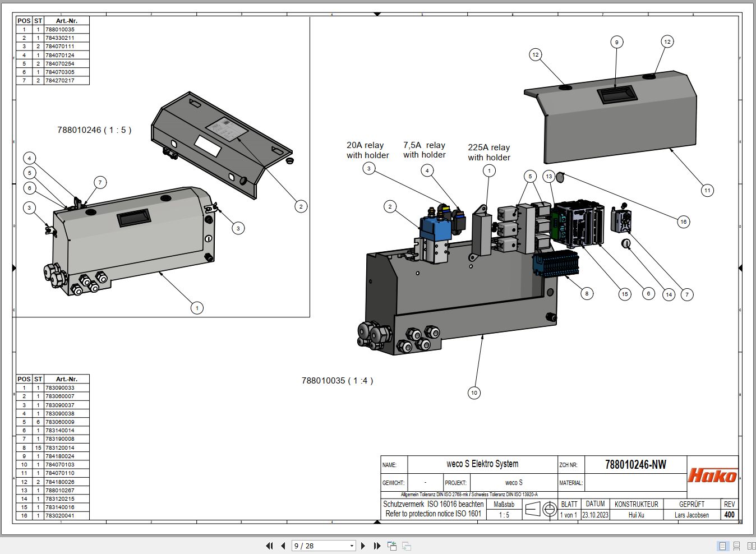Click the 'weco S Elektro System' name
The height and width of the screenshot is (554, 756).
pos(482,464)
